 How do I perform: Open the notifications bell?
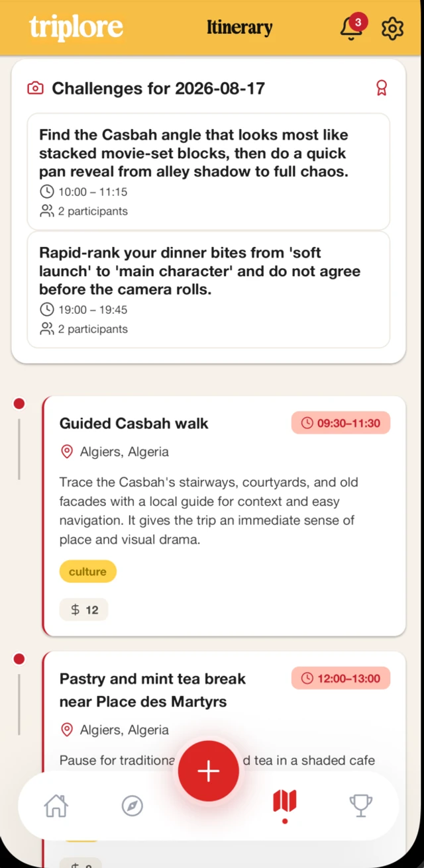click(352, 28)
